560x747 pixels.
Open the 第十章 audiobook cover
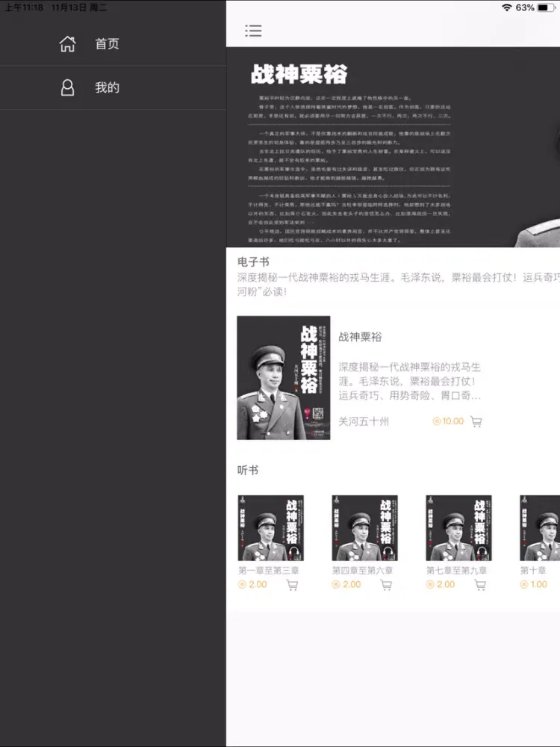click(540, 528)
